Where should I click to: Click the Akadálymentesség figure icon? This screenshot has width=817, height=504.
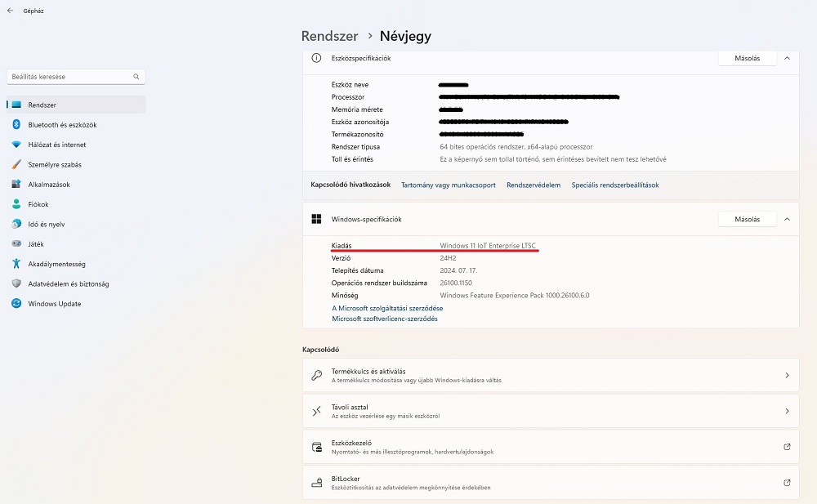tap(16, 264)
